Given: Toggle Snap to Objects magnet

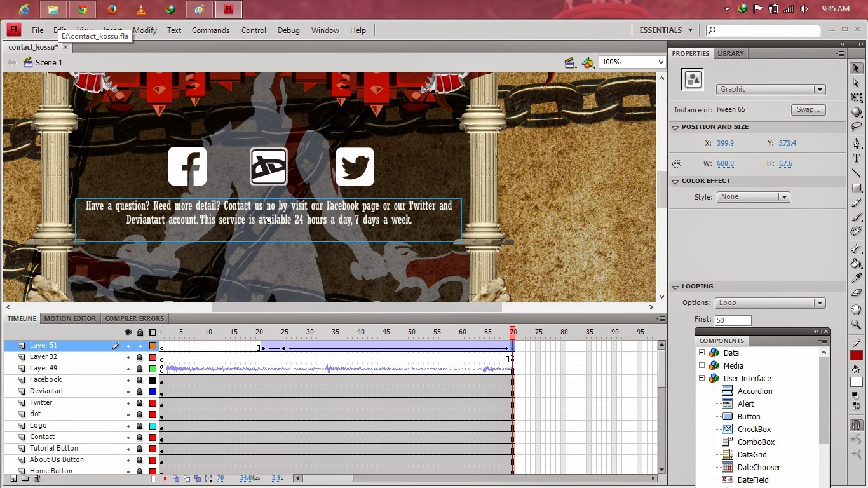Looking at the screenshot, I should click(857, 425).
